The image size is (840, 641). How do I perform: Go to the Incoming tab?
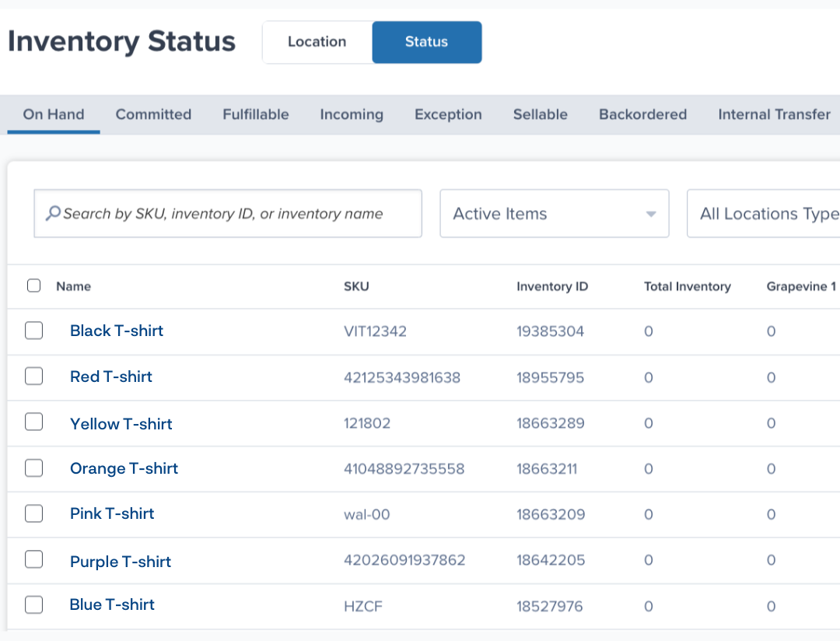[x=352, y=114]
